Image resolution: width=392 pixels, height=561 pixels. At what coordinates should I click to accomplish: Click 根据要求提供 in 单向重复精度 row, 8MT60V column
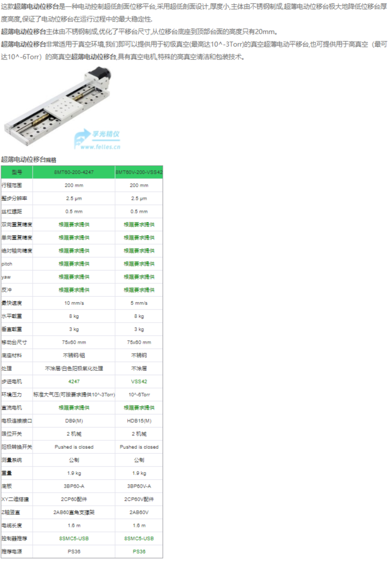(x=139, y=237)
